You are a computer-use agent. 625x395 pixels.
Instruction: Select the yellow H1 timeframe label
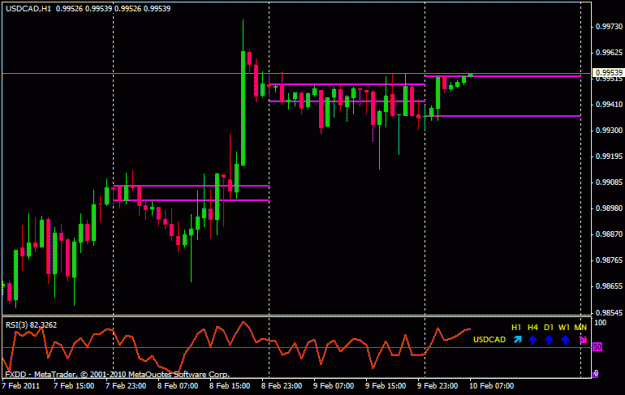point(516,327)
